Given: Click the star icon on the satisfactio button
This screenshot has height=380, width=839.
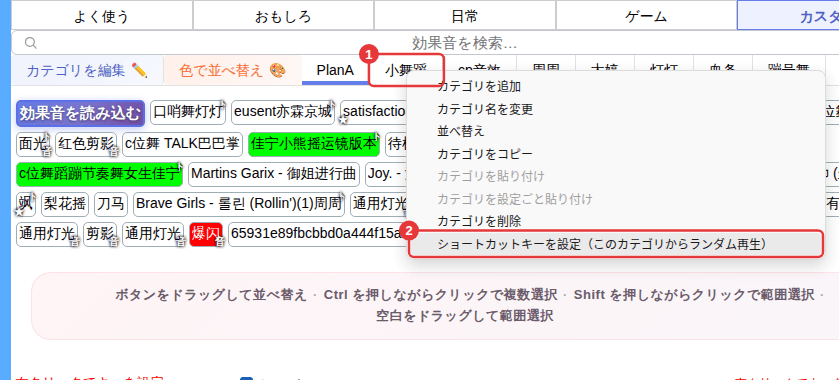Looking at the screenshot, I should (x=344, y=121).
